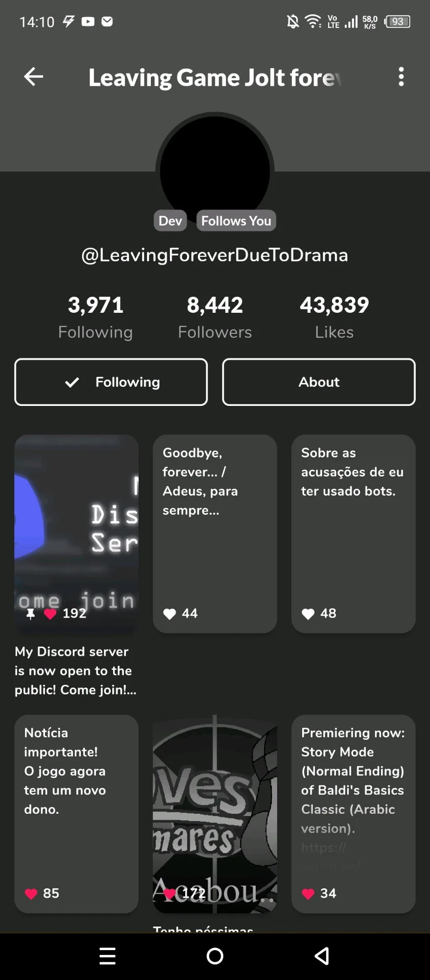Screen dimensions: 430x980
Task: Open the About section
Action: point(319,382)
